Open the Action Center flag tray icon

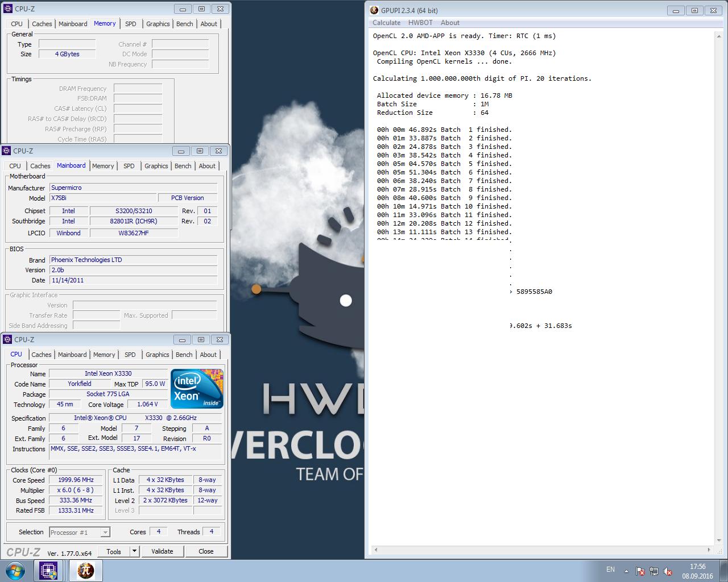(640, 571)
